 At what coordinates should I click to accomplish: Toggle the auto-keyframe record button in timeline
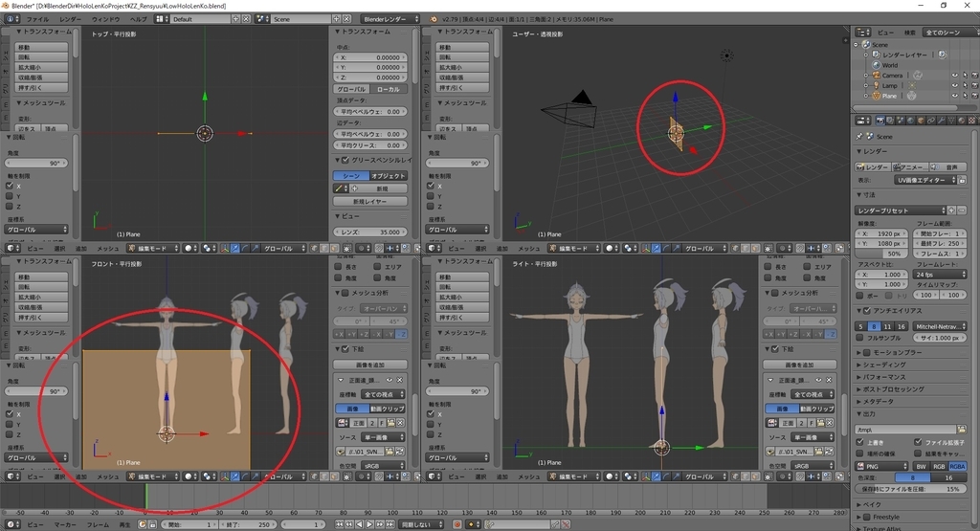(457, 524)
